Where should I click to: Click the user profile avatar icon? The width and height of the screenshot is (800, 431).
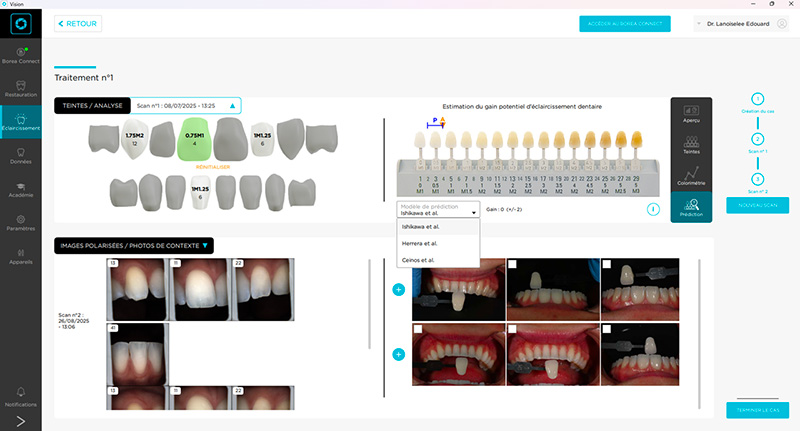coord(782,23)
